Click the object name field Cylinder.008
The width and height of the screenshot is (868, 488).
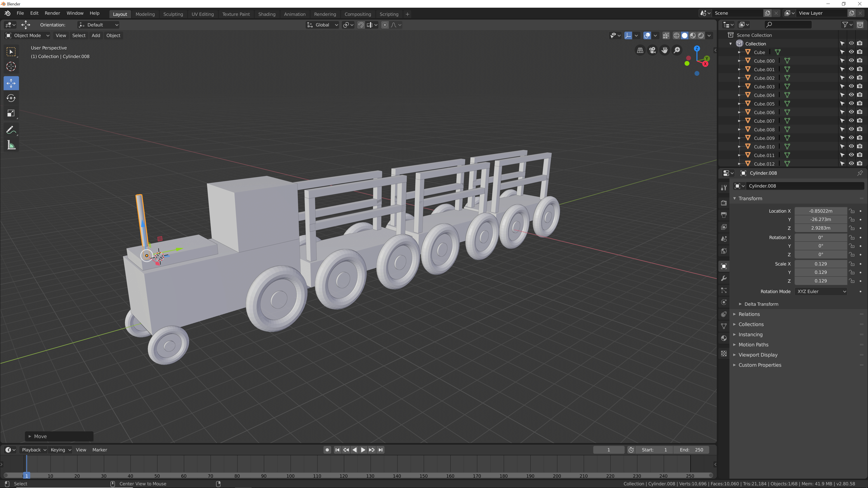point(805,186)
